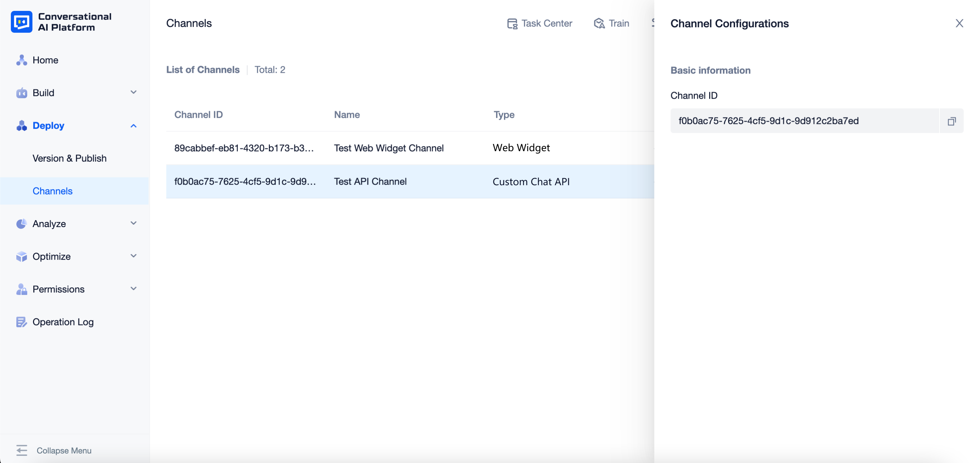Click the Analyze navigation icon
Viewport: 980px width, 463px height.
(x=20, y=223)
